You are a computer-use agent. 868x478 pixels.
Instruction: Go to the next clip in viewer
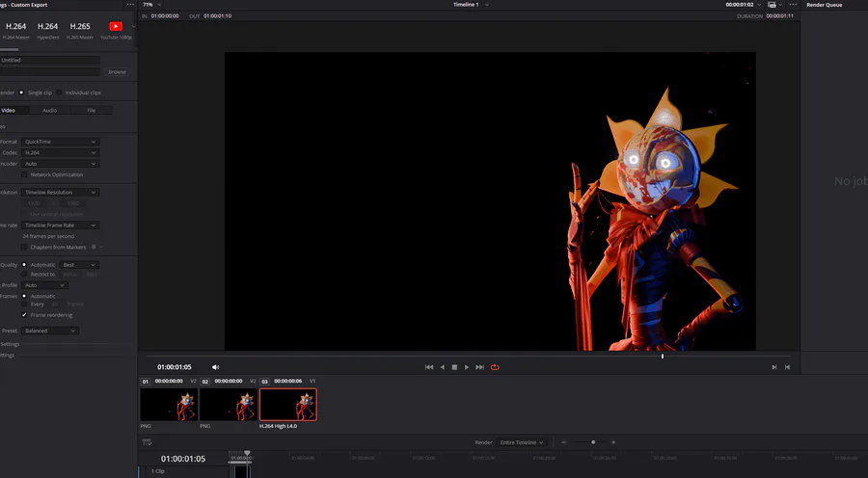pos(774,367)
